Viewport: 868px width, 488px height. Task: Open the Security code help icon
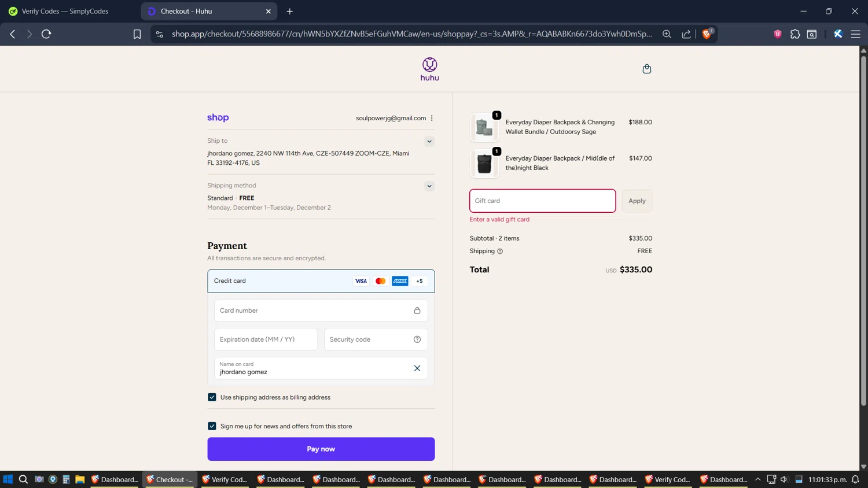pyautogui.click(x=417, y=339)
